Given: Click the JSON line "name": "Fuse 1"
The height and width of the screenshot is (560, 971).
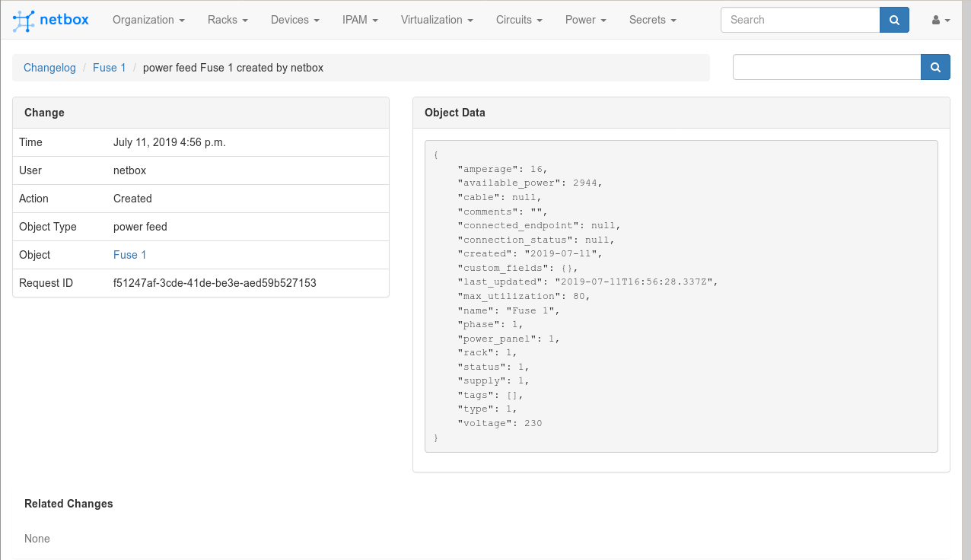Looking at the screenshot, I should (509, 310).
